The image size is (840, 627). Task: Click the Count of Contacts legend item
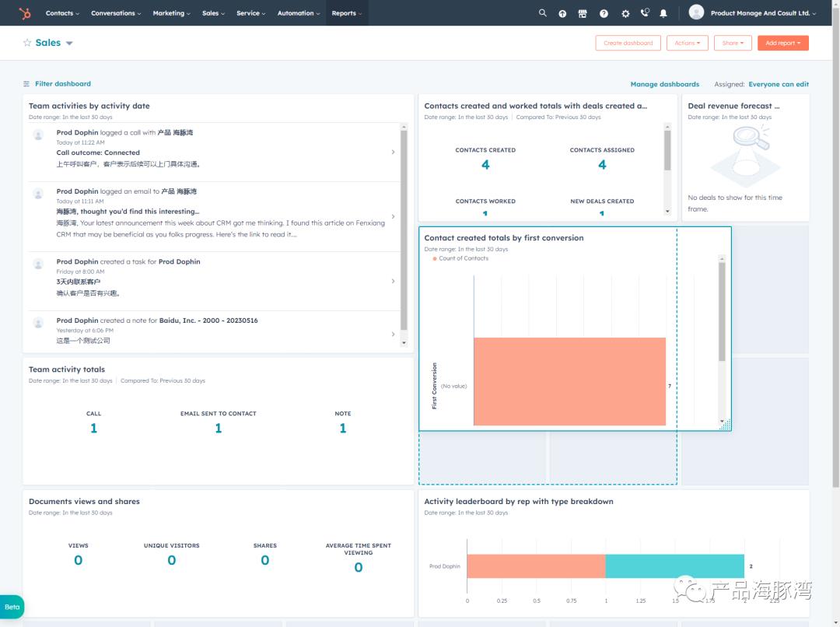click(x=460, y=258)
